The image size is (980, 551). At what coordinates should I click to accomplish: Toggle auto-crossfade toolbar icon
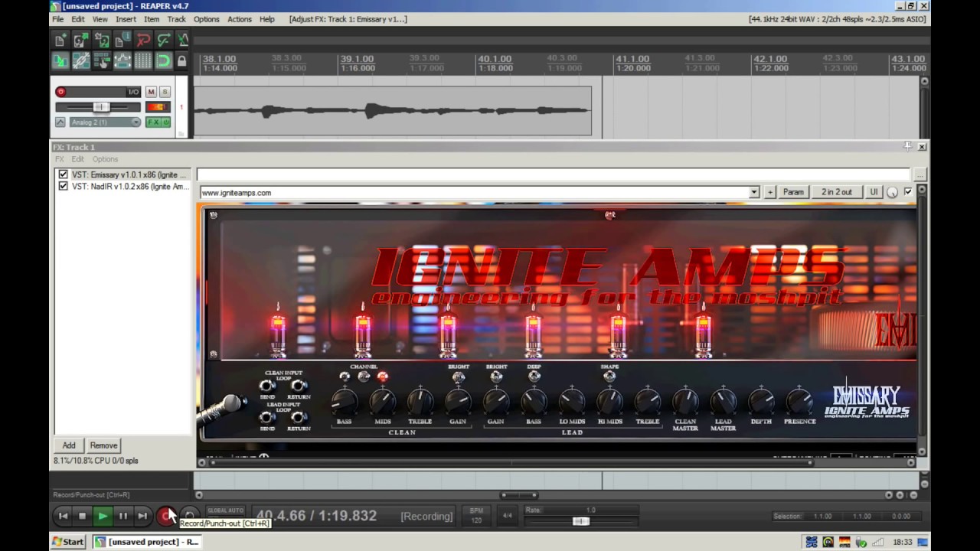[60, 61]
